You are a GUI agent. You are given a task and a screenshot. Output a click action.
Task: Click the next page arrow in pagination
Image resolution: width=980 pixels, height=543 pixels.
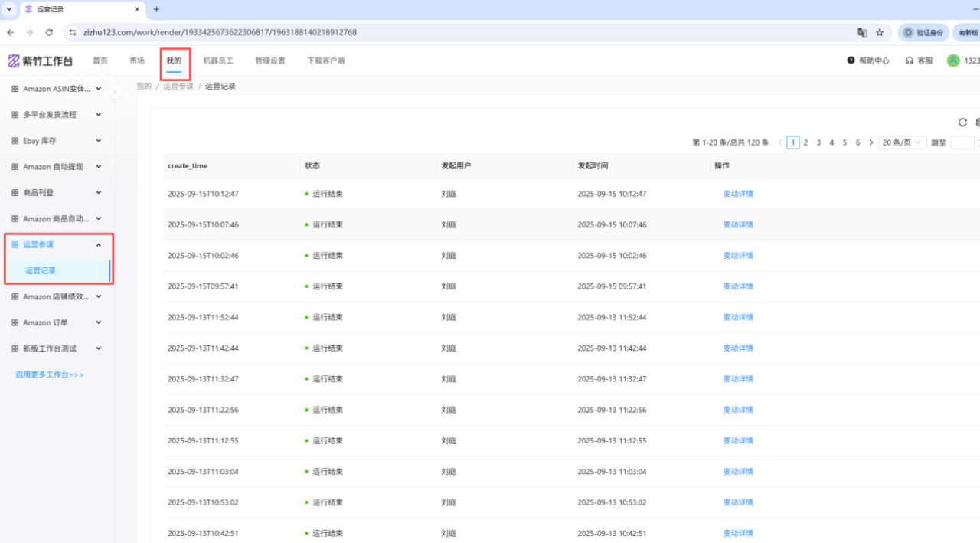click(871, 142)
